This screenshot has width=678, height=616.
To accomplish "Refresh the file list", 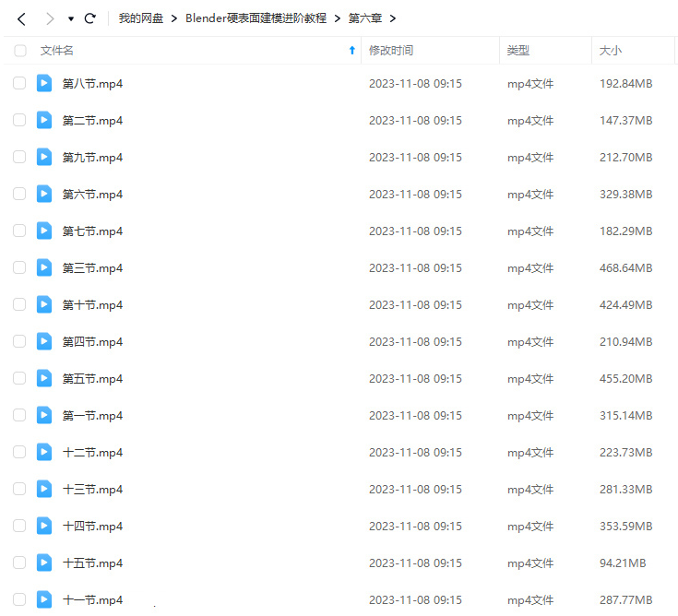I will (x=90, y=18).
